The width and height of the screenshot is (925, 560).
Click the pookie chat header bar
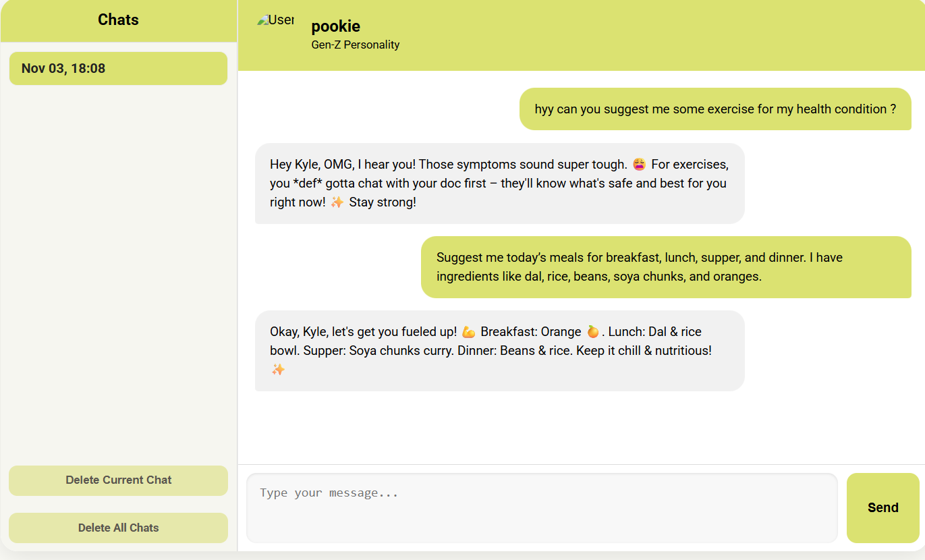(x=581, y=35)
